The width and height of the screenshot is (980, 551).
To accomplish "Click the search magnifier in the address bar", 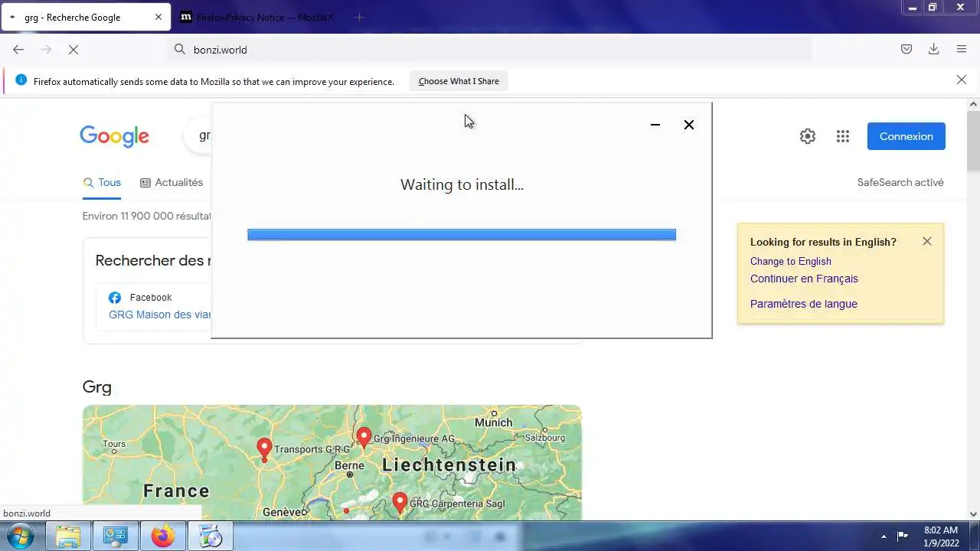I will (180, 49).
